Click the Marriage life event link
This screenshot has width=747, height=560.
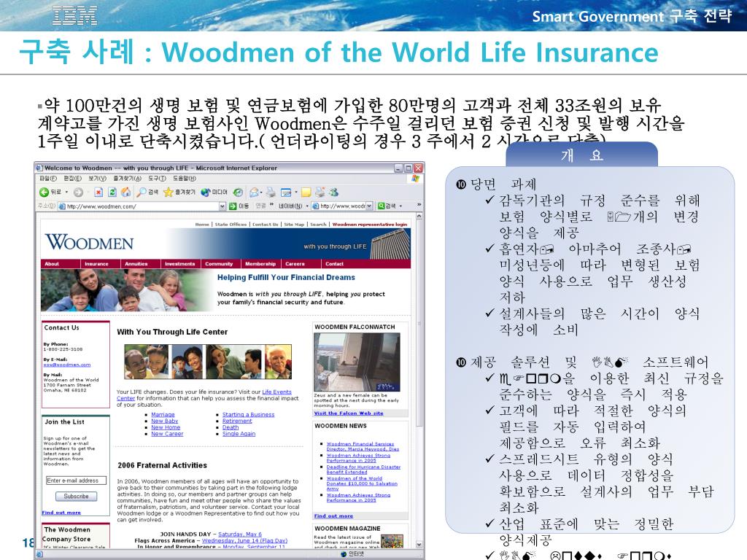(x=163, y=415)
